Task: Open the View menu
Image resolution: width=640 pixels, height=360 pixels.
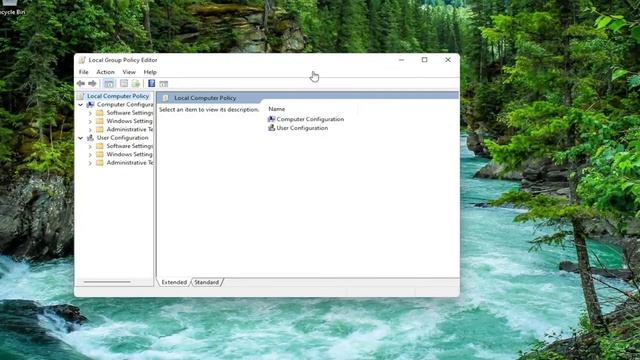Action: (129, 72)
